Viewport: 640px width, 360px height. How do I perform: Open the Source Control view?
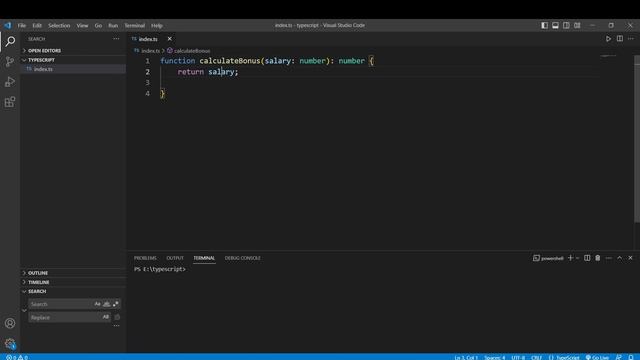click(10, 62)
